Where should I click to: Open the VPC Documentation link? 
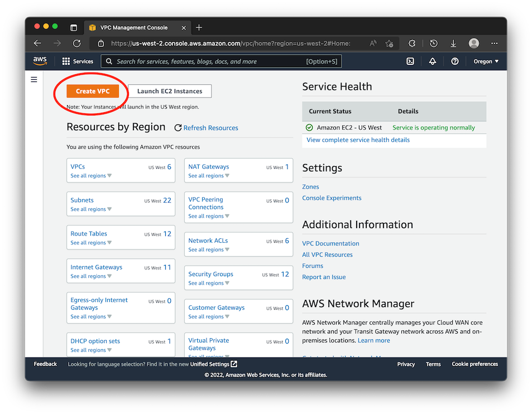330,243
